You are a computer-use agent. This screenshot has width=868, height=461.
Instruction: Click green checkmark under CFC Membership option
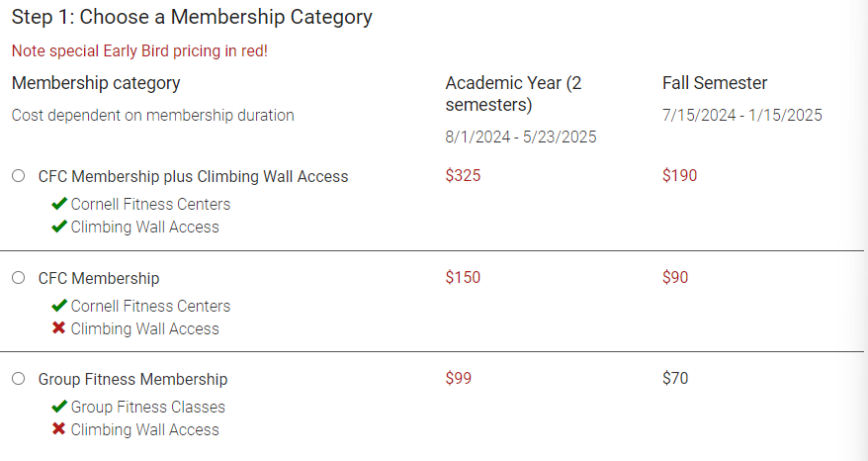click(59, 306)
